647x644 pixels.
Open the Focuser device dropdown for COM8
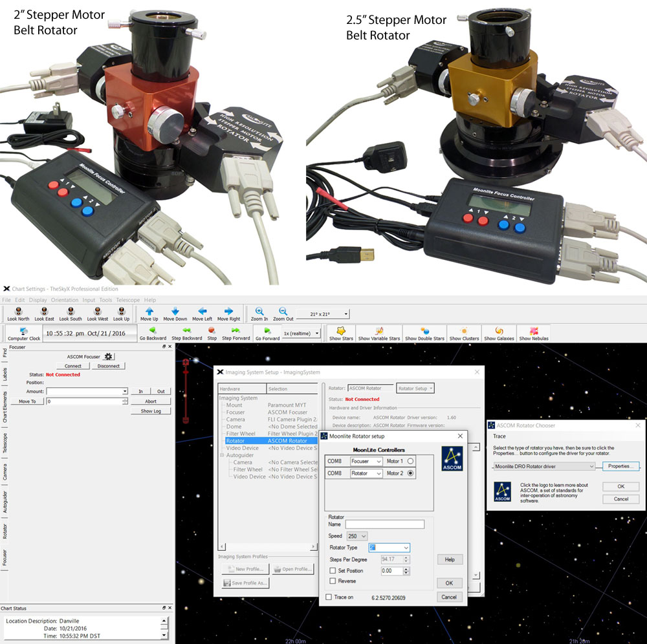coord(366,461)
